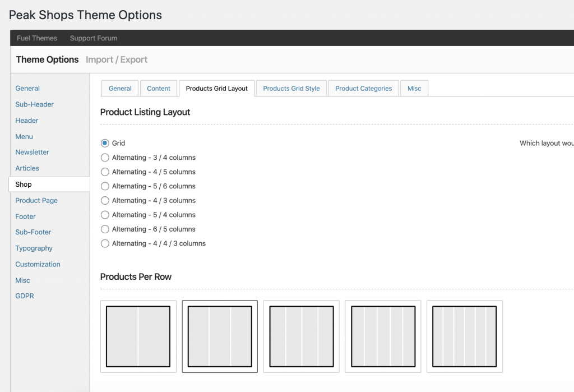
Task: Open the Misc tab in Shop settings
Action: [414, 89]
